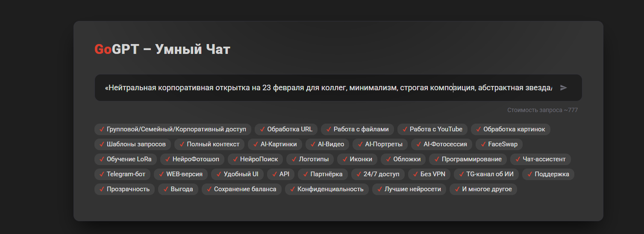Viewport: 644px width, 234px height.
Task: Click the Работа с файлами tag
Action: pyautogui.click(x=357, y=129)
